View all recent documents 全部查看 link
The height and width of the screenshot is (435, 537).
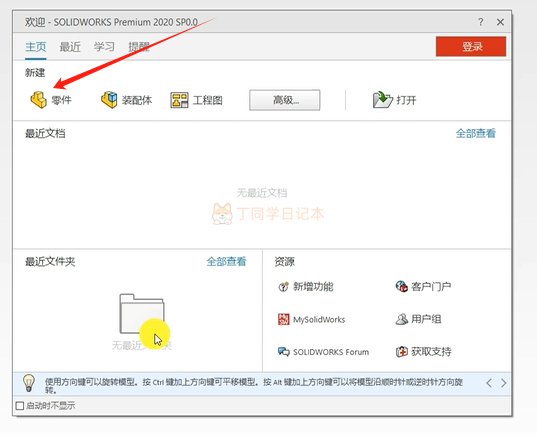[476, 133]
